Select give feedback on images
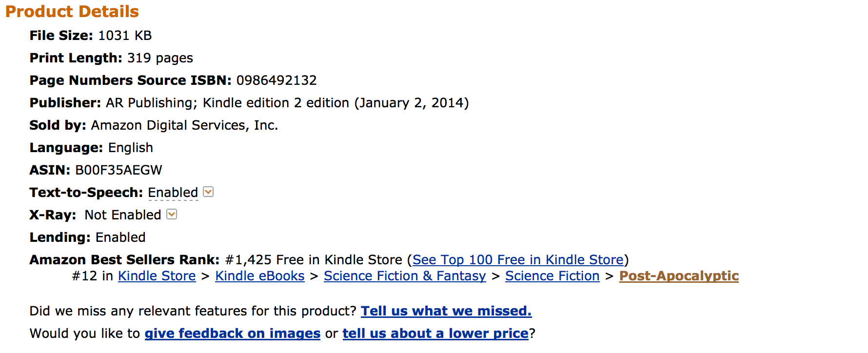Viewport: 868px width, 353px height. (x=232, y=333)
